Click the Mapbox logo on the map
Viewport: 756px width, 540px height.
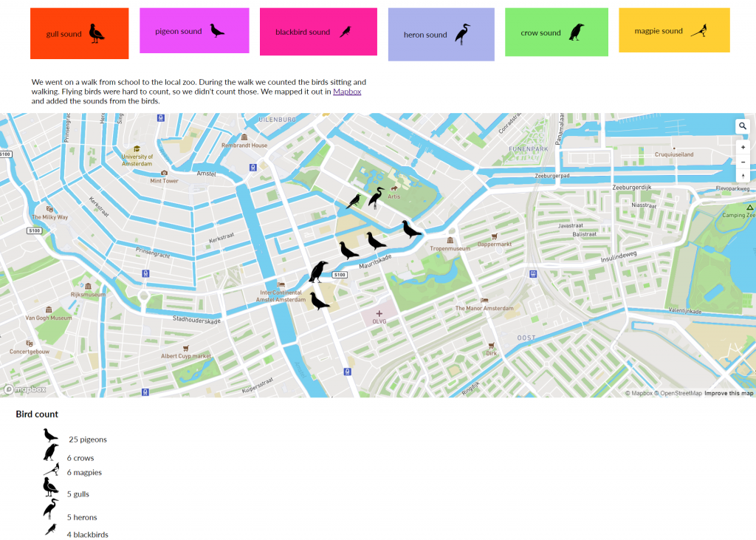(25, 389)
